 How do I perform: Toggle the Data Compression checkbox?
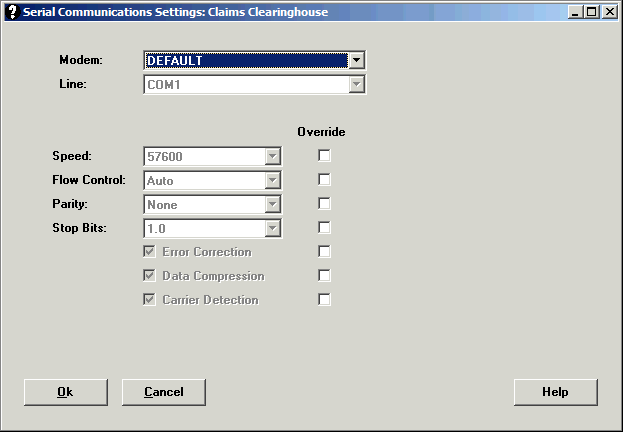(x=150, y=276)
